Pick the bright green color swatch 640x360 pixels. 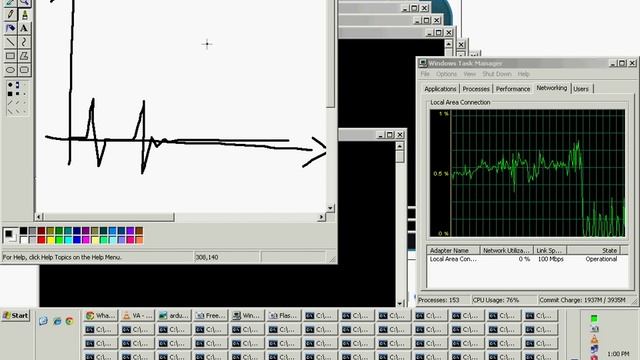point(59,240)
